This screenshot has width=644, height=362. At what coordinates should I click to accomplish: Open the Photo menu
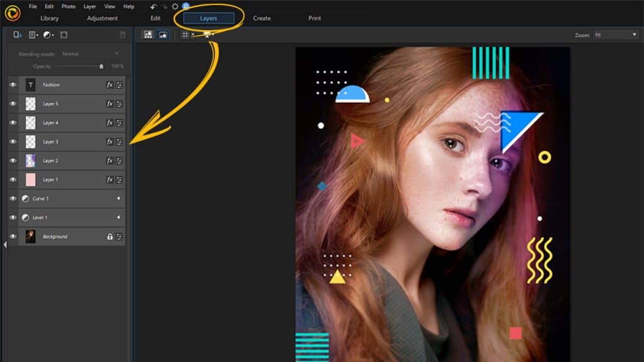(68, 6)
